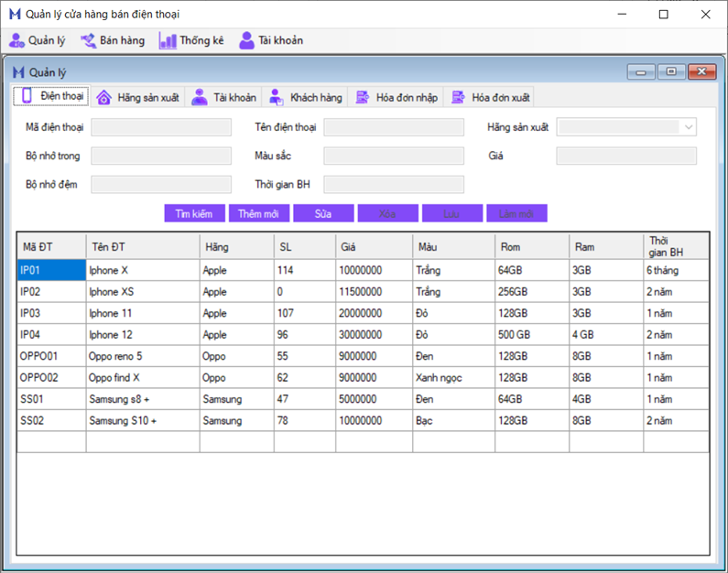Switch to the Khách hàng tab
Viewport: 728px width, 573px height.
306,97
